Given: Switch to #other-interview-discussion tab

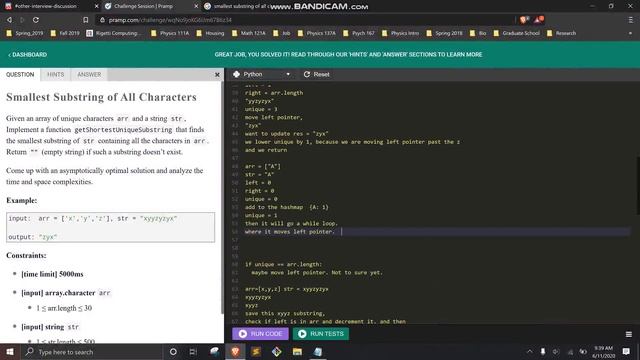Looking at the screenshot, I should click(x=46, y=6).
